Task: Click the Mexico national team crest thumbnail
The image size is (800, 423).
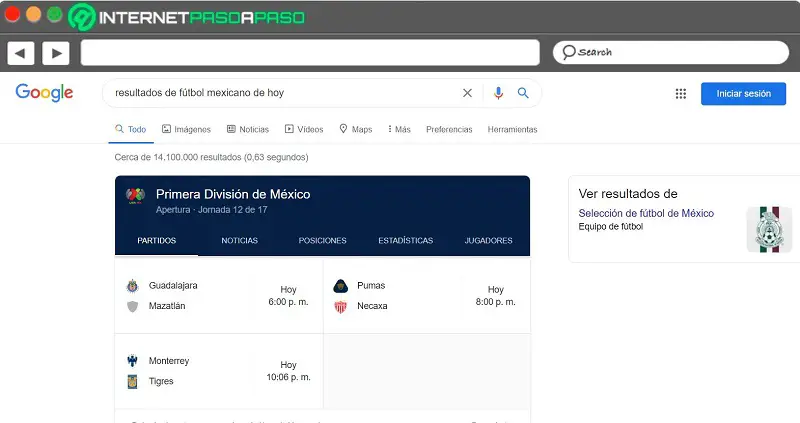Action: point(769,229)
